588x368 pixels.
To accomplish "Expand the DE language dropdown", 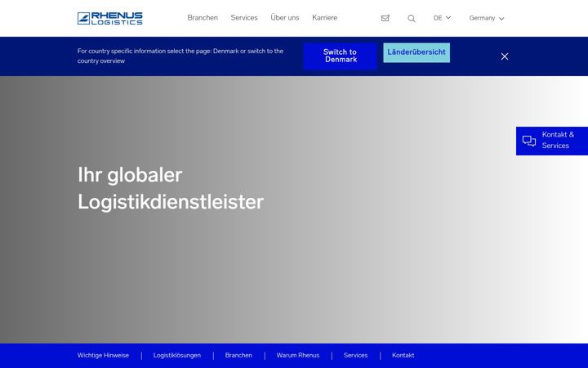I will pyautogui.click(x=442, y=18).
